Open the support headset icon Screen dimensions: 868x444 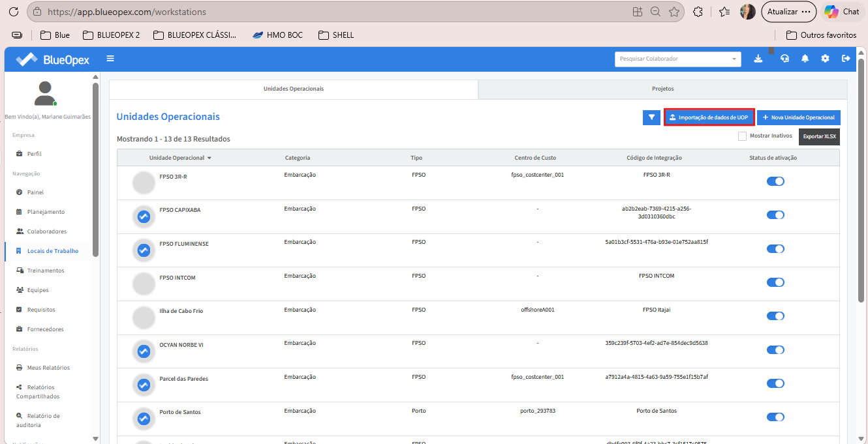[x=784, y=59]
